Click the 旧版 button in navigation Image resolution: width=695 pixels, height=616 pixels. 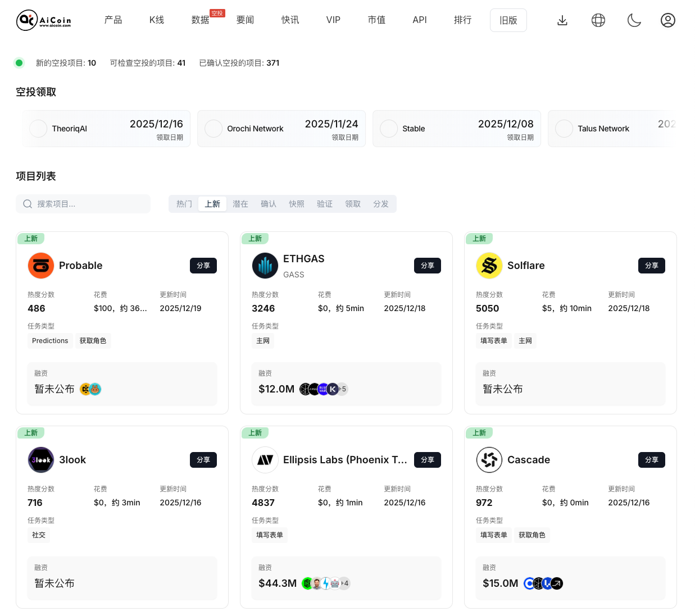point(508,20)
